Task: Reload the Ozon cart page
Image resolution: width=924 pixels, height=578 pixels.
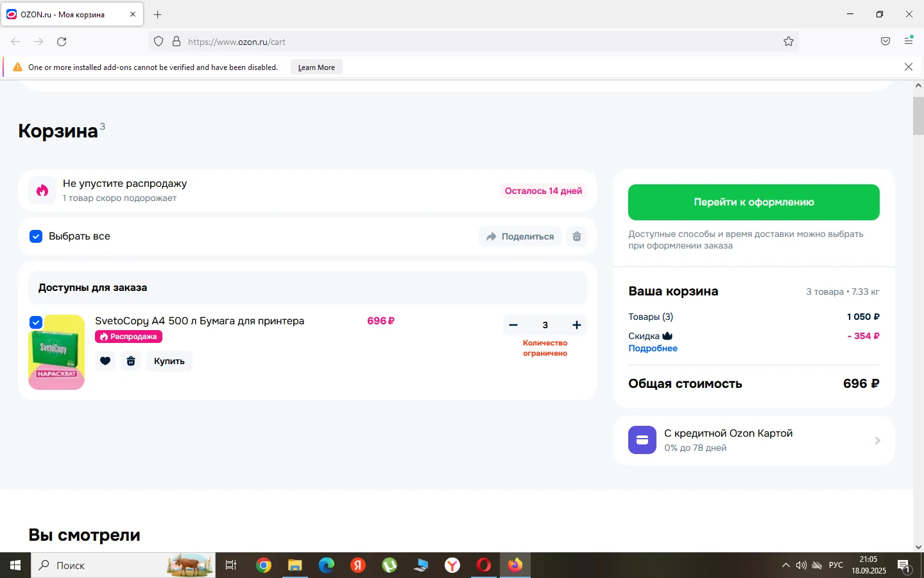Action: click(x=62, y=42)
